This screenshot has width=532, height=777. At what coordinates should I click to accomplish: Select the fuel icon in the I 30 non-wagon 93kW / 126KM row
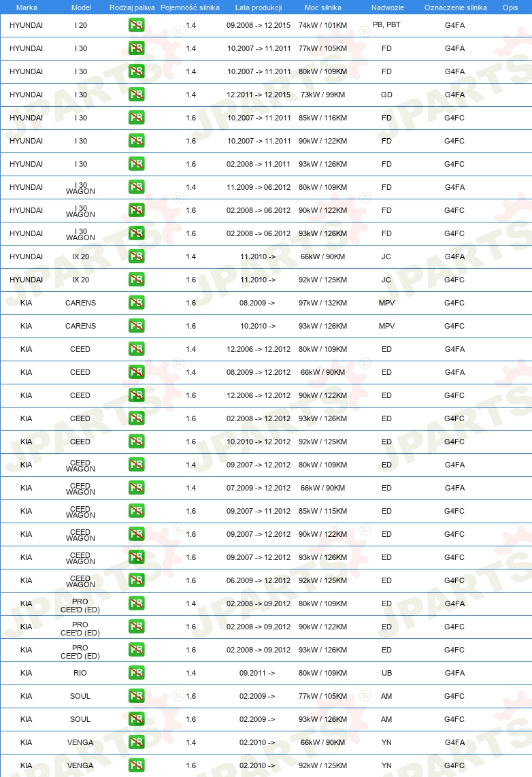pyautogui.click(x=136, y=163)
